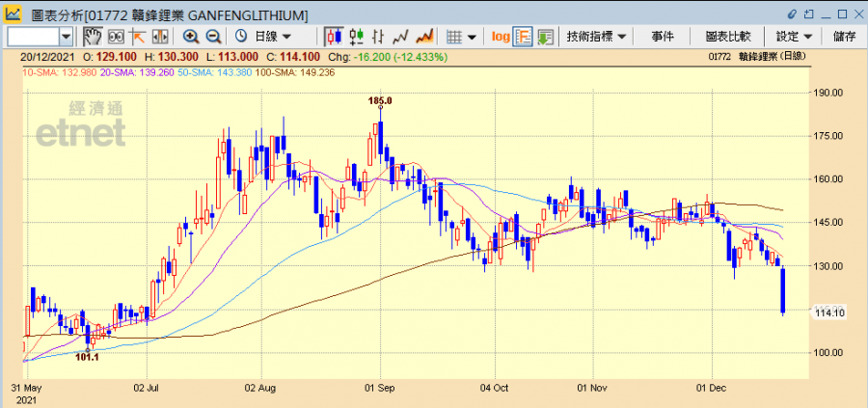
Task: Switch to OHLC bar chart type
Action: (x=378, y=37)
